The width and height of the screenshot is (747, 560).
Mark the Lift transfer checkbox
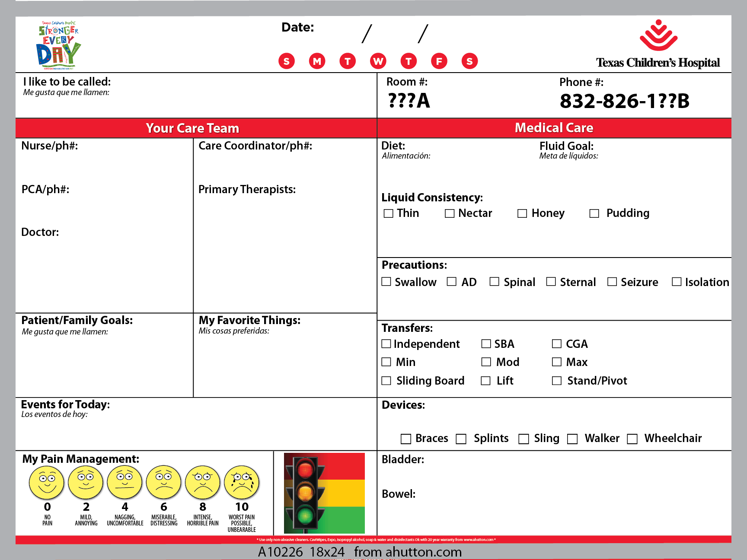tap(486, 381)
